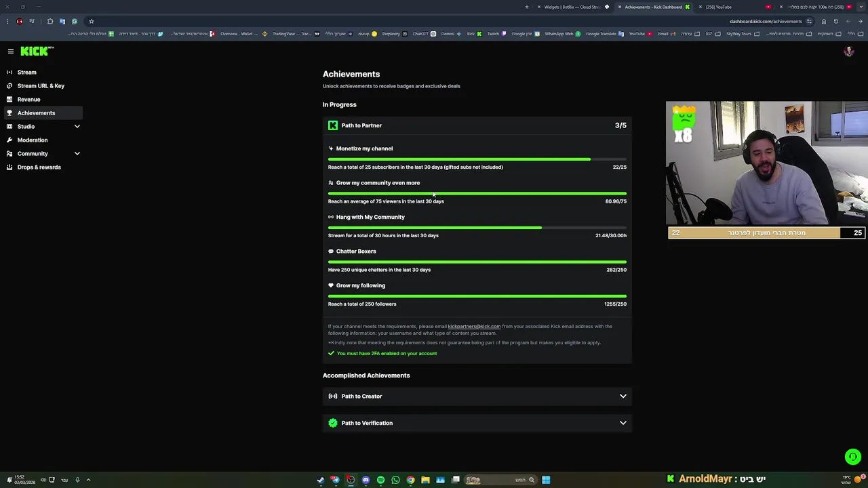Open Chrome from the taskbar

[410, 480]
